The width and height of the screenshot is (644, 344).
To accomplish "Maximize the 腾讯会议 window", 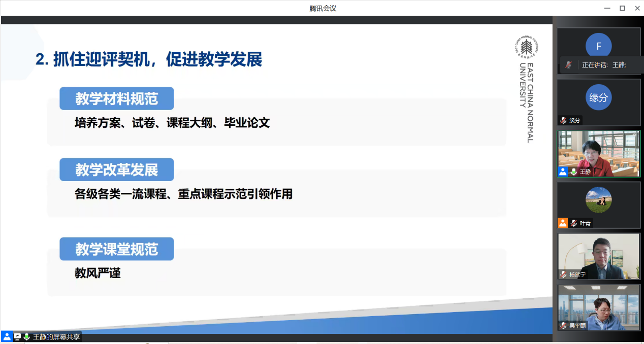I will (622, 8).
